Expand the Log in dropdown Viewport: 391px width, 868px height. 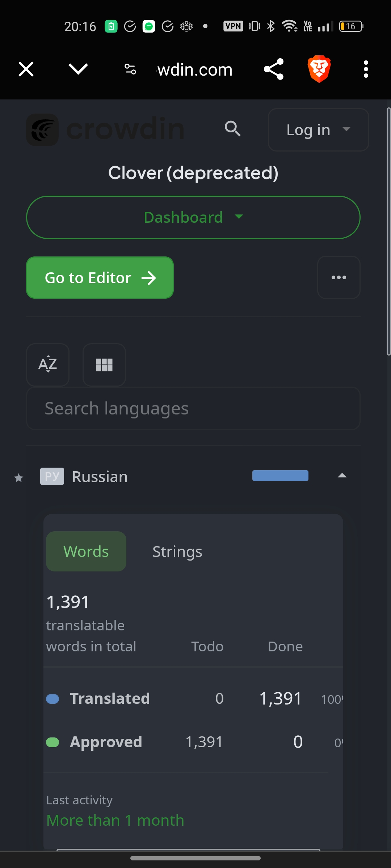pyautogui.click(x=318, y=130)
